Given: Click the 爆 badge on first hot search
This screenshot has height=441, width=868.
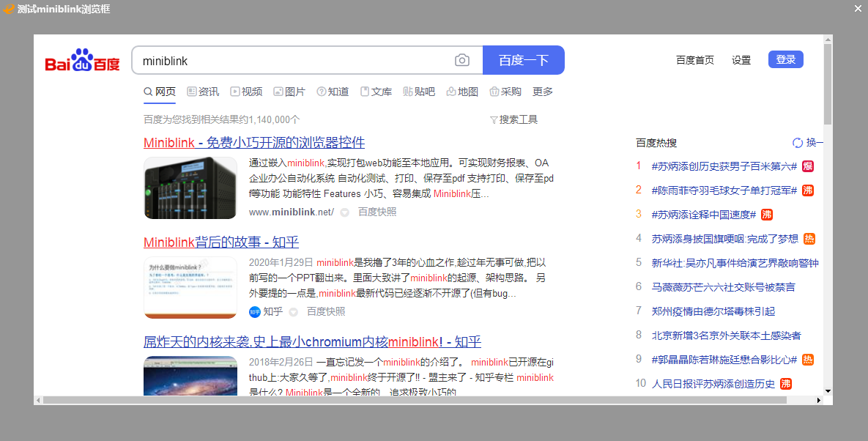Looking at the screenshot, I should [808, 166].
